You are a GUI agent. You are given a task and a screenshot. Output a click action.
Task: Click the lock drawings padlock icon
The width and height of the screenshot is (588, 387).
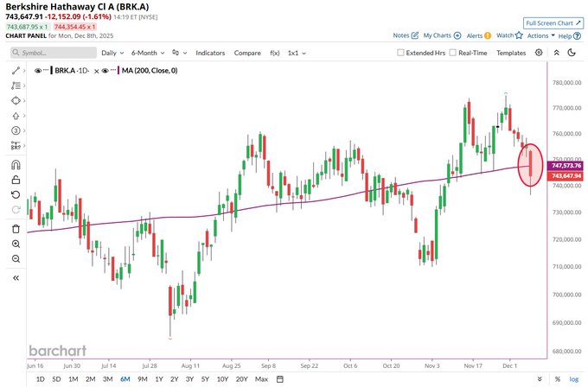pyautogui.click(x=16, y=181)
